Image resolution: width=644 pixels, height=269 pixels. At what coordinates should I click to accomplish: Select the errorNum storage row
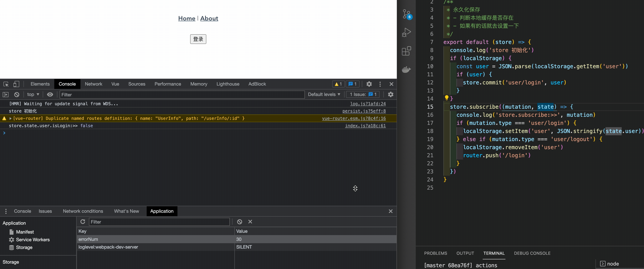click(x=237, y=239)
